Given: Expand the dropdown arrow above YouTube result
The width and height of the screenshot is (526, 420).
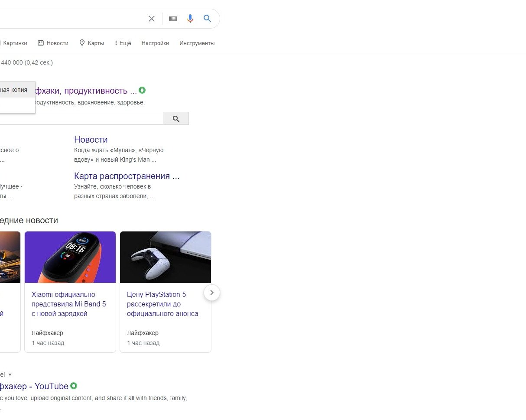Looking at the screenshot, I should pos(10,374).
